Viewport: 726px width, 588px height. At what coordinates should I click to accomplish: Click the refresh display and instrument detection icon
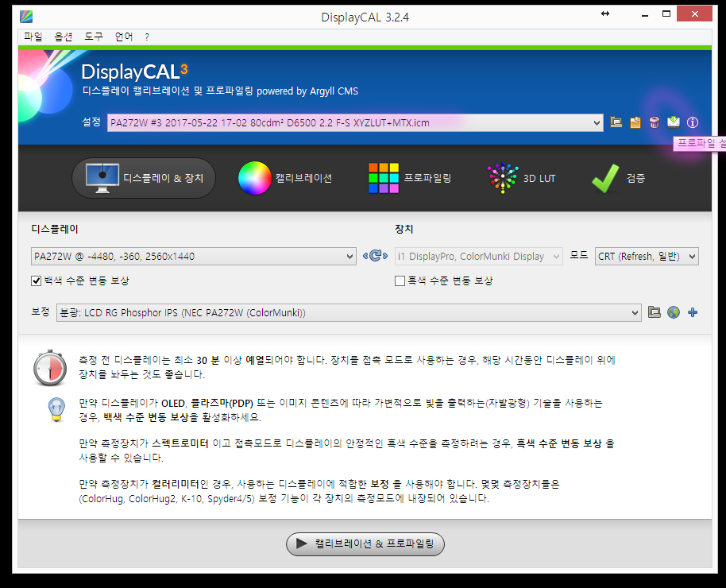click(x=375, y=256)
